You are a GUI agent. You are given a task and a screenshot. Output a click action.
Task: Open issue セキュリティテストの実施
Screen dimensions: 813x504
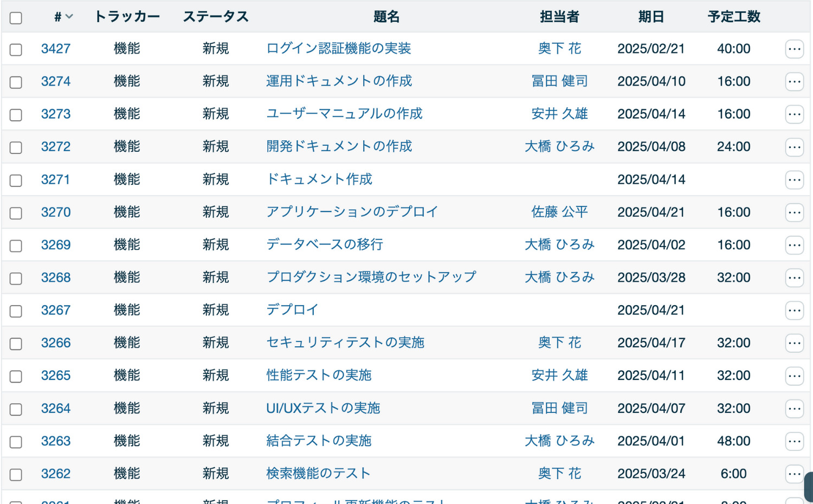(x=345, y=343)
